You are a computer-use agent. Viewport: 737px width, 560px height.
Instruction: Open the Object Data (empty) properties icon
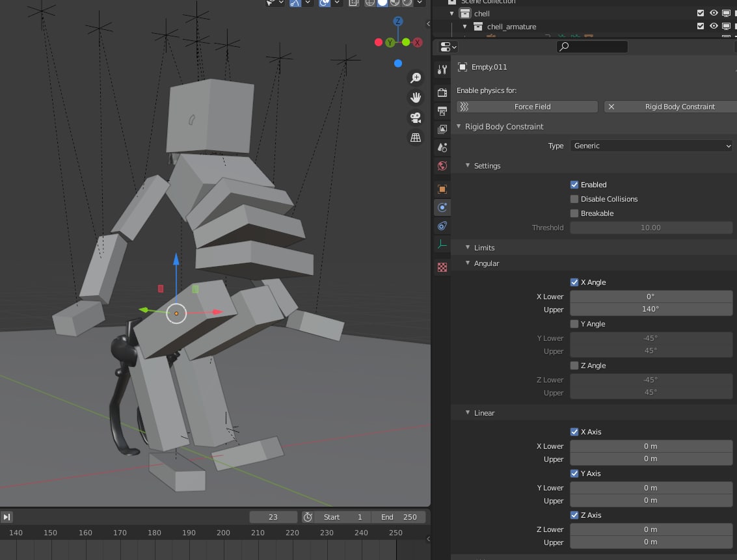442,245
